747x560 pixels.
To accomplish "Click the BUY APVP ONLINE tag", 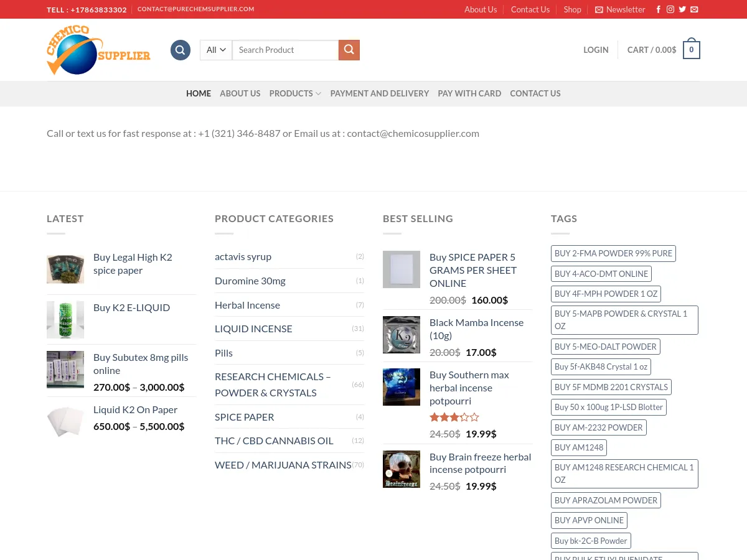I will pyautogui.click(x=589, y=520).
